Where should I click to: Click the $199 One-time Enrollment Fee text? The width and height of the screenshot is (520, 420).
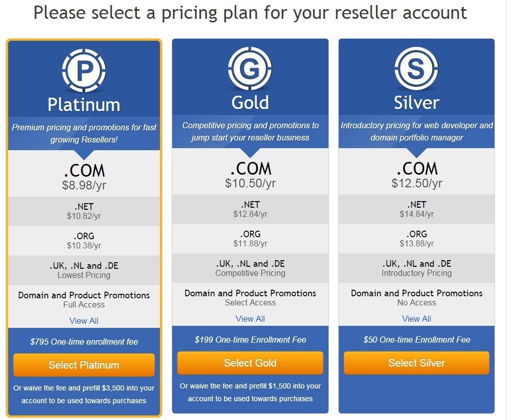[x=250, y=340]
